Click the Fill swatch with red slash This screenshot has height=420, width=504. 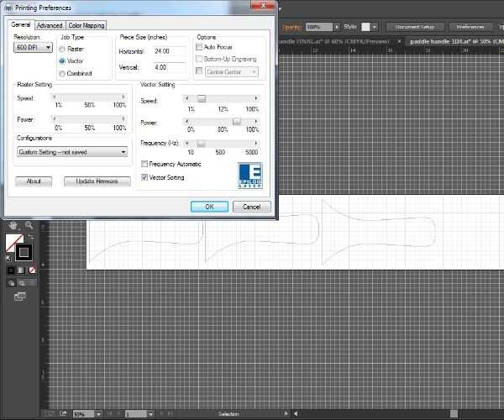point(14,243)
